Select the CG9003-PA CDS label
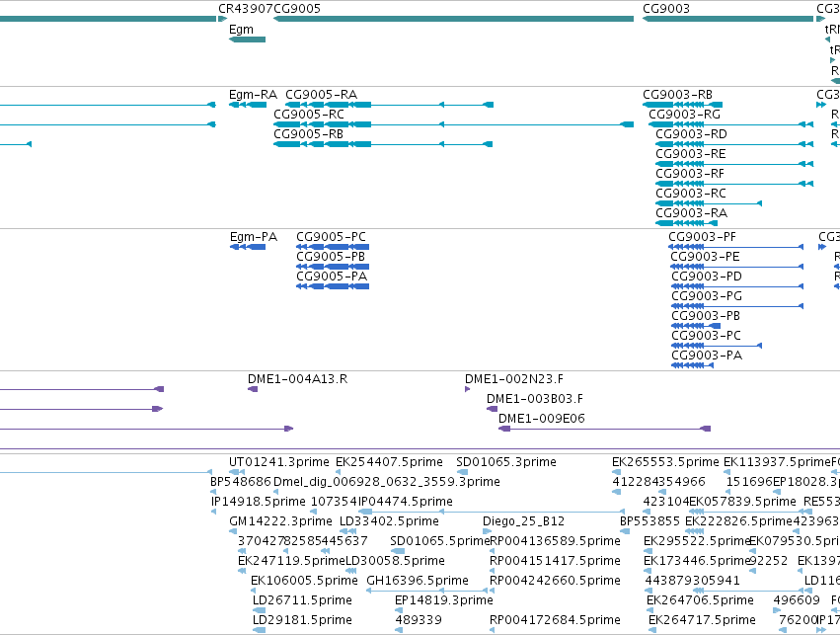 point(707,356)
